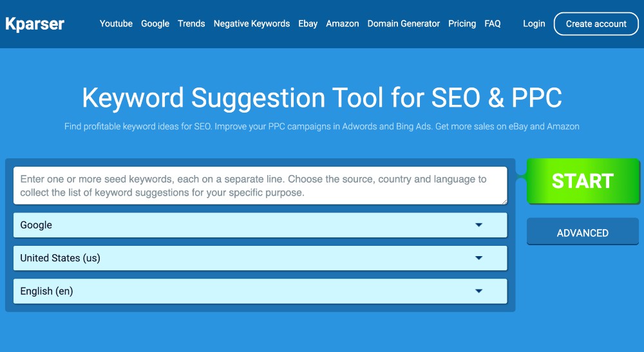Open the Trends page
The image size is (644, 352).
(191, 24)
